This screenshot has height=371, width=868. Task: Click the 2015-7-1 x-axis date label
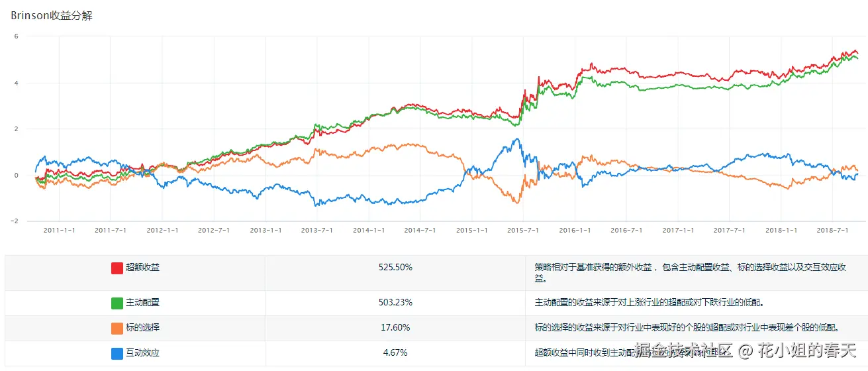(523, 230)
